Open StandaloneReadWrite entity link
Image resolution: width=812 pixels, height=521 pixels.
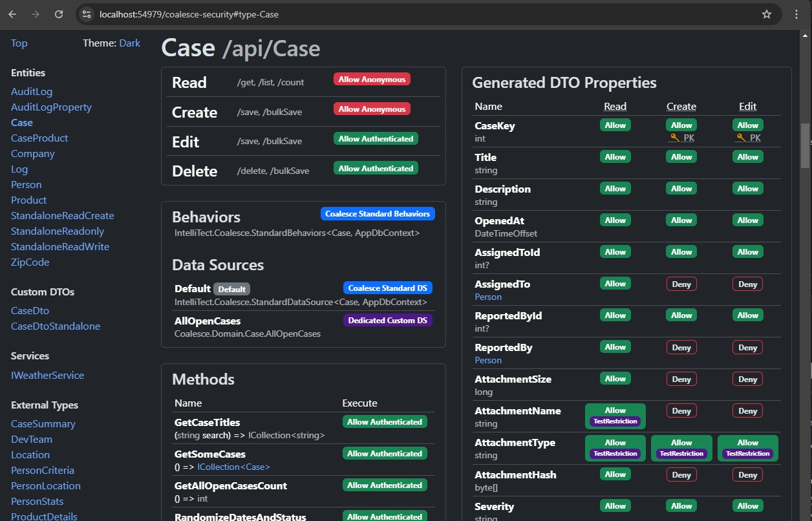(x=60, y=247)
